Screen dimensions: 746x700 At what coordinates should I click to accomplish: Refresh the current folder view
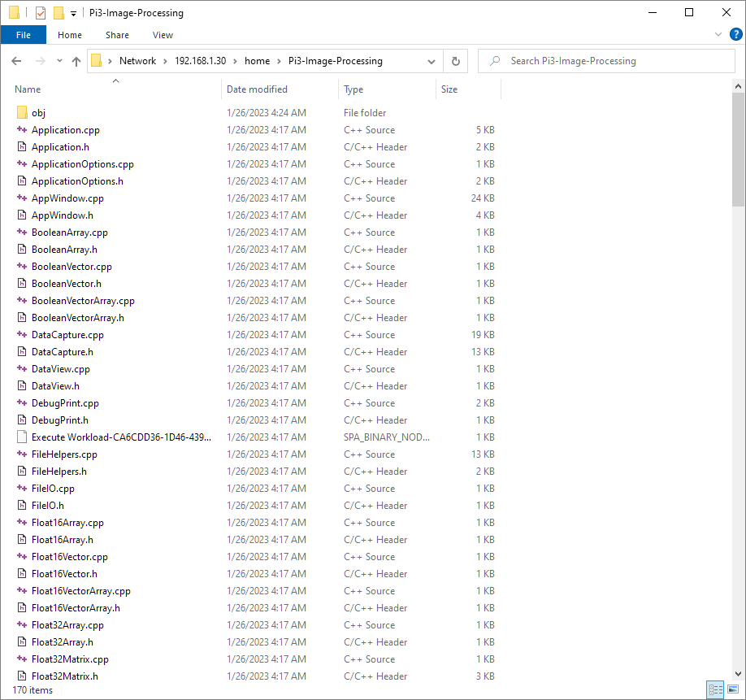click(x=455, y=61)
